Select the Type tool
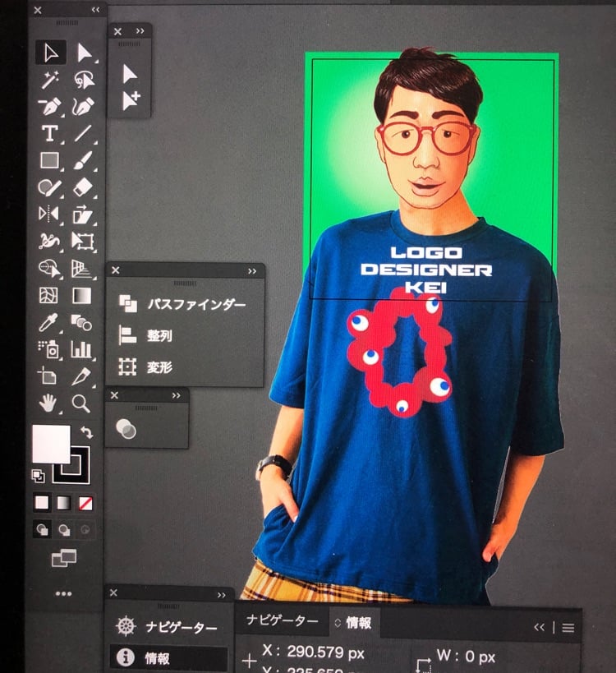 pyautogui.click(x=49, y=133)
